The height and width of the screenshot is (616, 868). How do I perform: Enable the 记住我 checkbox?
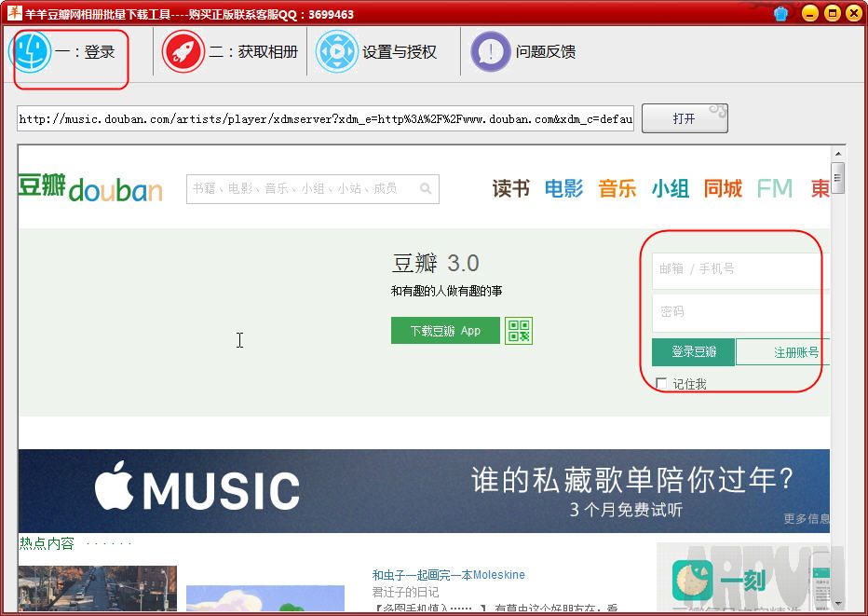coord(661,383)
